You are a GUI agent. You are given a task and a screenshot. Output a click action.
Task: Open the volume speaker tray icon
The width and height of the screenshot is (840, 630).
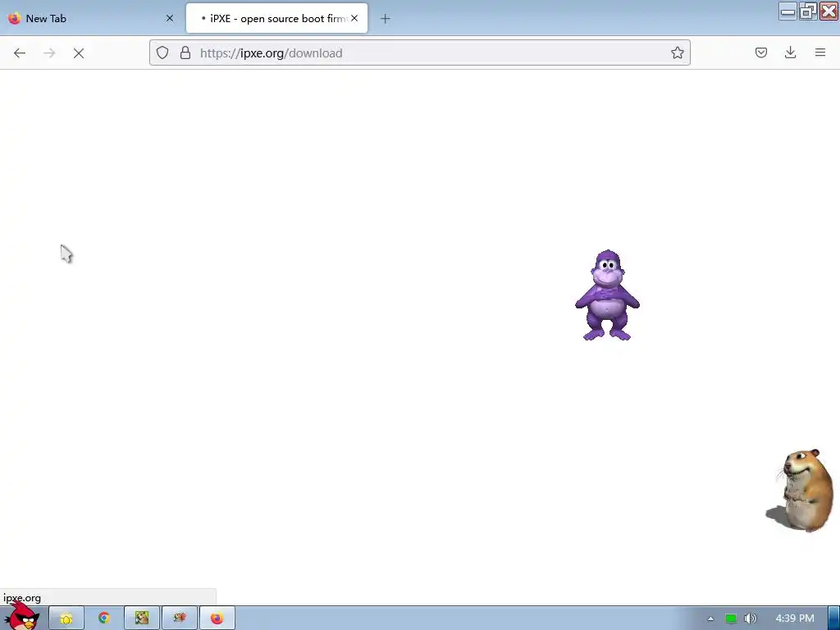pyautogui.click(x=750, y=619)
